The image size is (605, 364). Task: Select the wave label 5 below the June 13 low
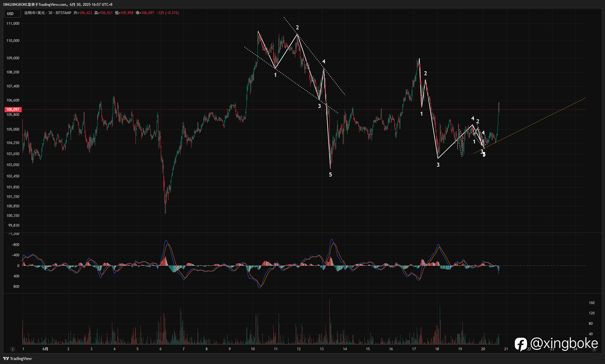point(330,175)
